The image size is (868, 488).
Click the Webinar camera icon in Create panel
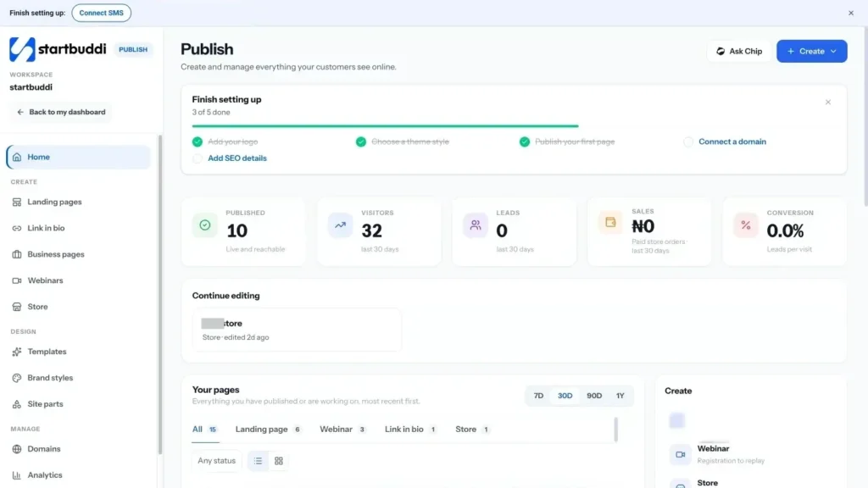point(681,454)
